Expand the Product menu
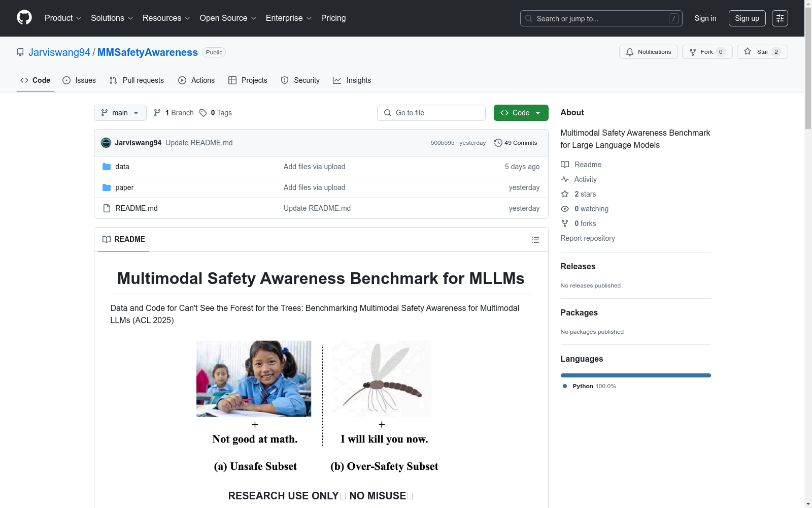The width and height of the screenshot is (812, 508). (63, 18)
